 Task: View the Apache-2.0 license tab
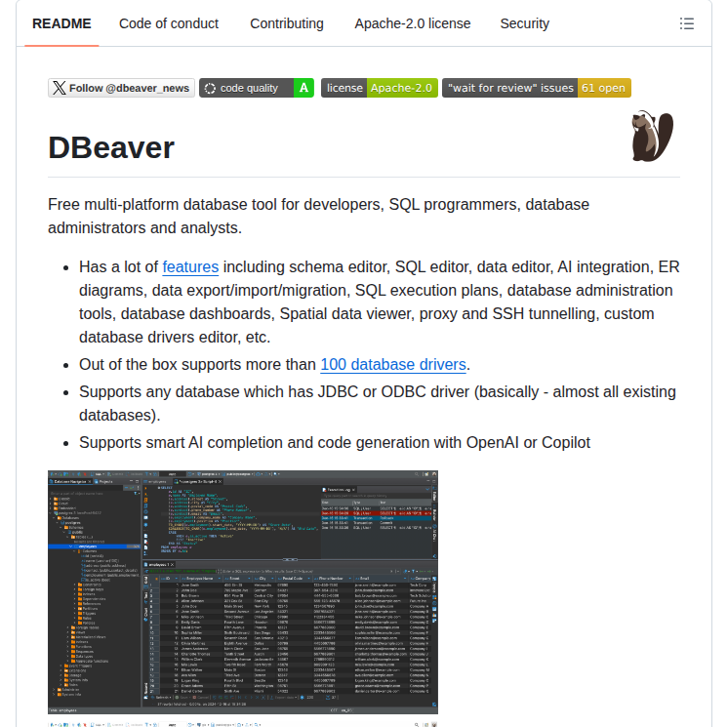click(412, 23)
